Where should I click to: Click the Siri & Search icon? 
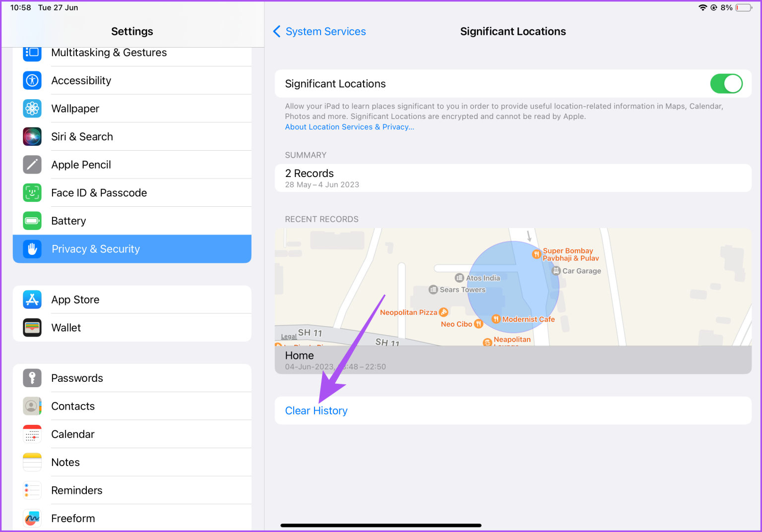point(32,136)
